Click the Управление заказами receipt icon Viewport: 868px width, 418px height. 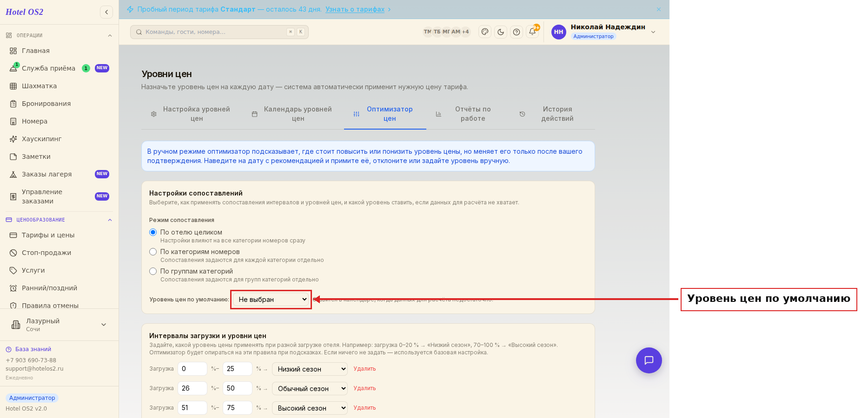pyautogui.click(x=13, y=196)
